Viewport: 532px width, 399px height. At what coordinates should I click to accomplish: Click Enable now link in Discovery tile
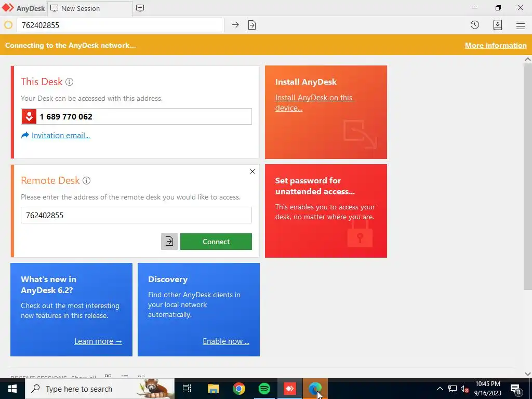(x=226, y=341)
